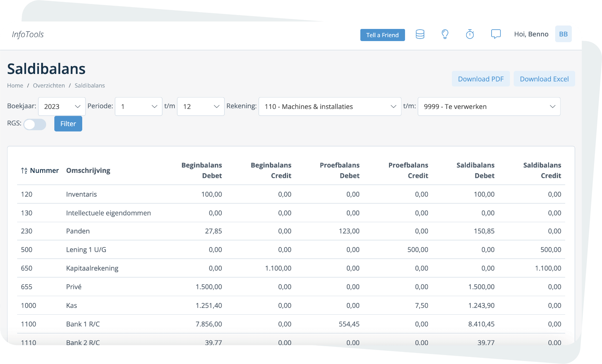Open the 9999 - Te verwerken dropdown

489,106
